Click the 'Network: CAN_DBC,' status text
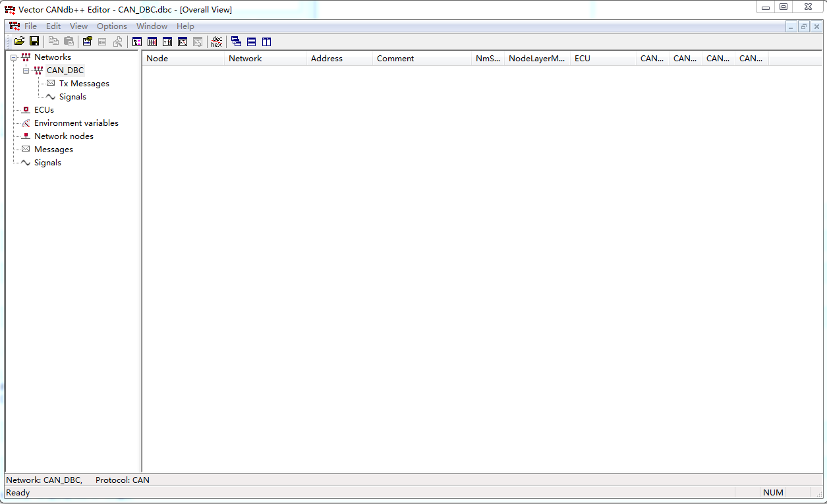Viewport: 827px width, 504px height. click(x=44, y=480)
